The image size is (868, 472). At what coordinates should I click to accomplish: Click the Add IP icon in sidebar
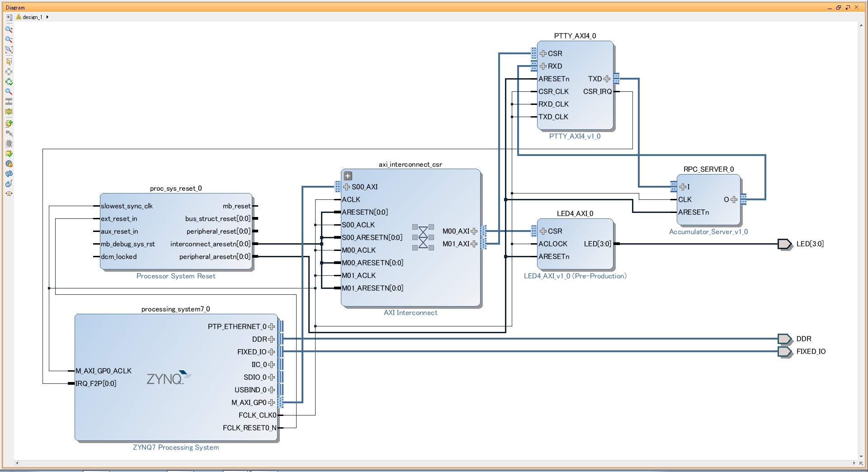[x=9, y=123]
